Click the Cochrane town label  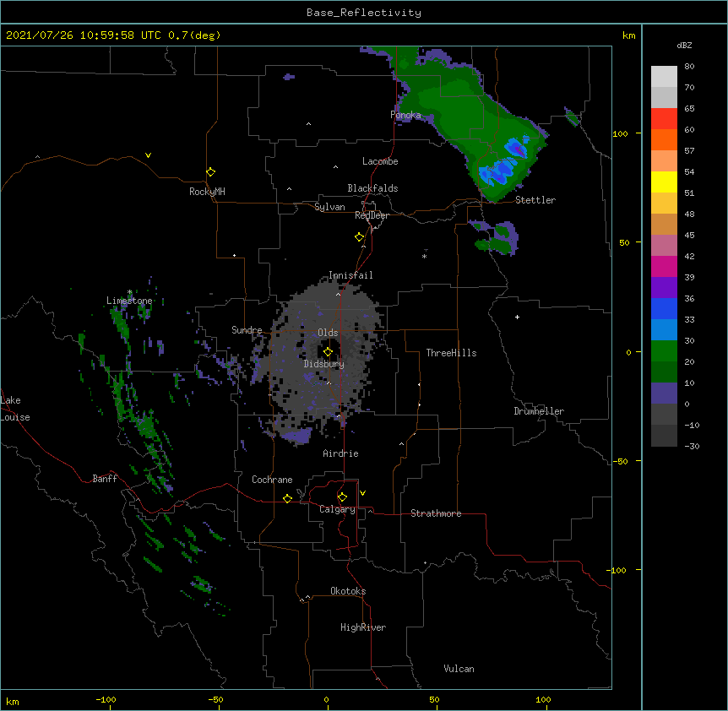click(x=272, y=480)
